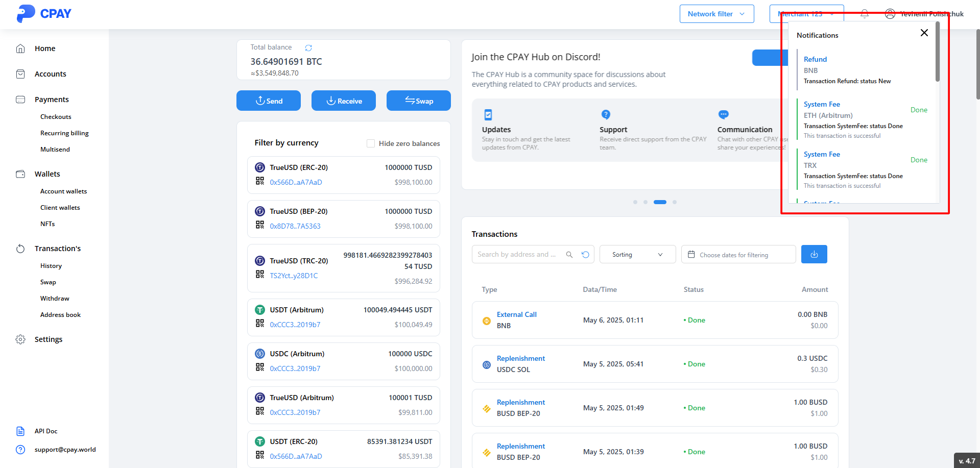Open Account wallets page

63,191
